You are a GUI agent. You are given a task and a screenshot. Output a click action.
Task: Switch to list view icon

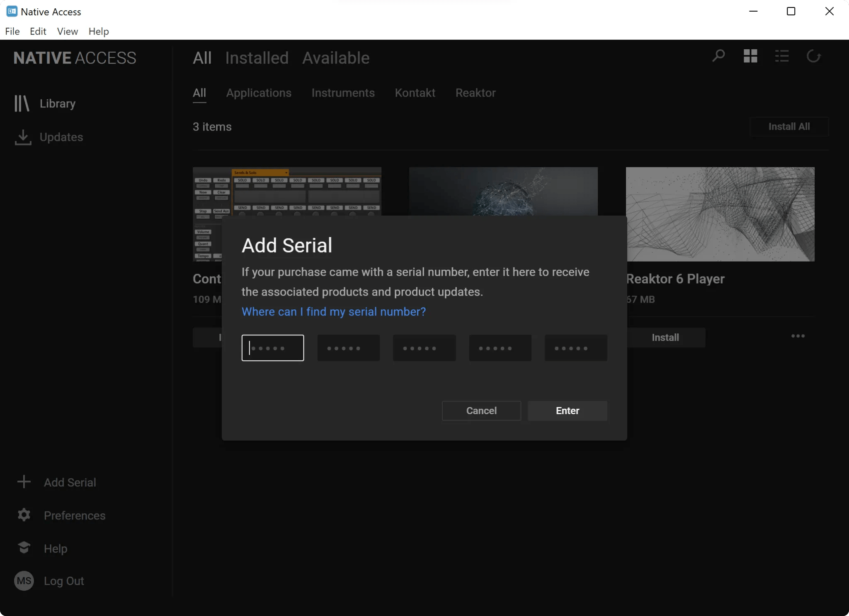click(x=782, y=56)
